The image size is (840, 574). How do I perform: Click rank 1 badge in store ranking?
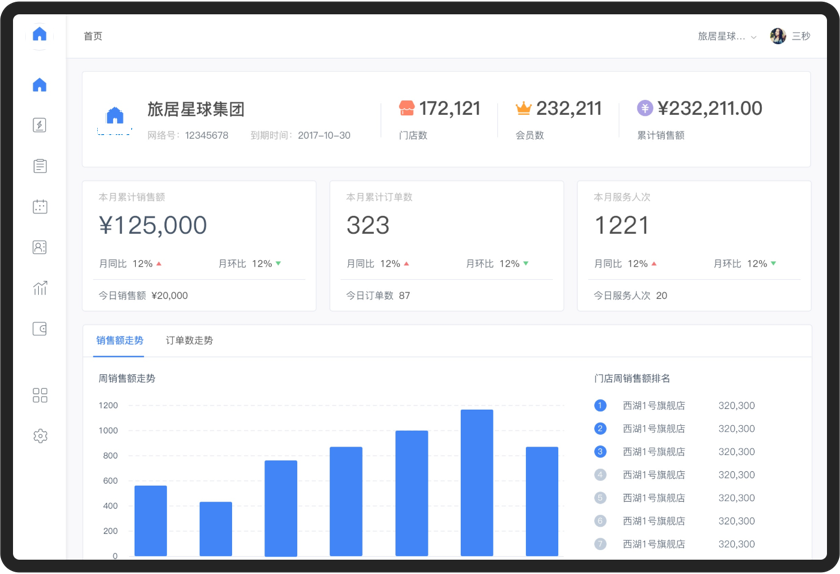click(601, 406)
